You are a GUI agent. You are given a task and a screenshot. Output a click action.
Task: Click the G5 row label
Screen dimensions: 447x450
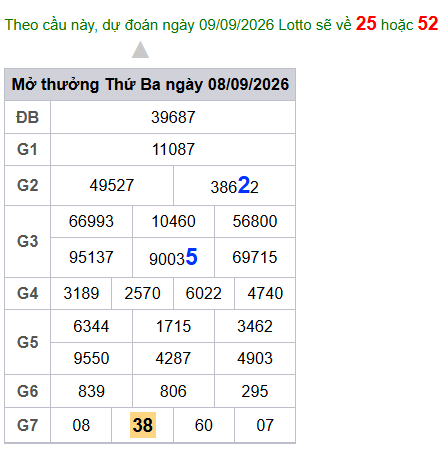27,342
